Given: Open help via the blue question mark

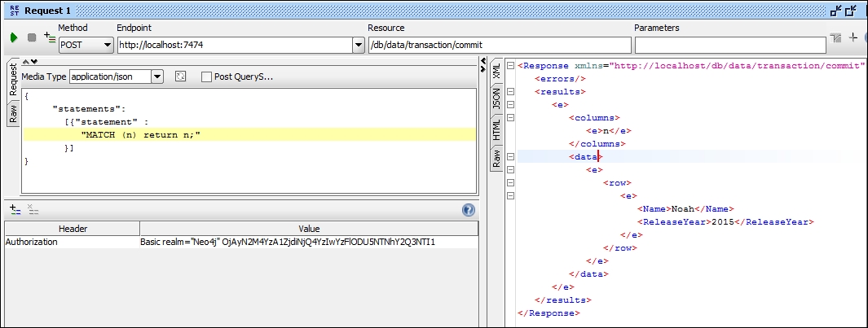Looking at the screenshot, I should (468, 210).
